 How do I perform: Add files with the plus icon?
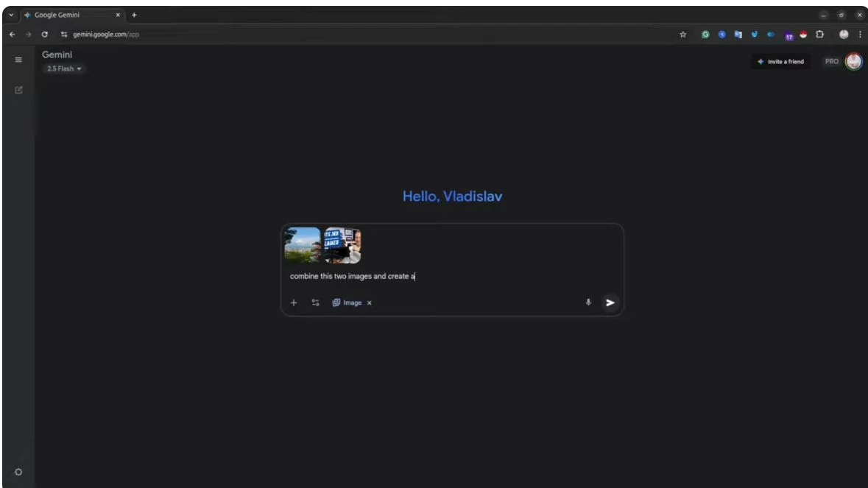pos(294,303)
